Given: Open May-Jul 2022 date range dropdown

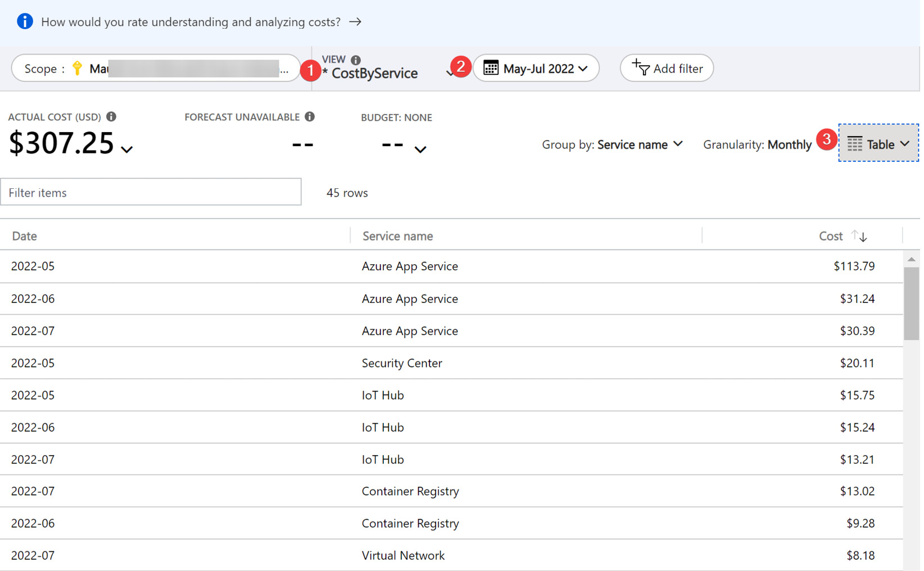Looking at the screenshot, I should click(x=536, y=69).
